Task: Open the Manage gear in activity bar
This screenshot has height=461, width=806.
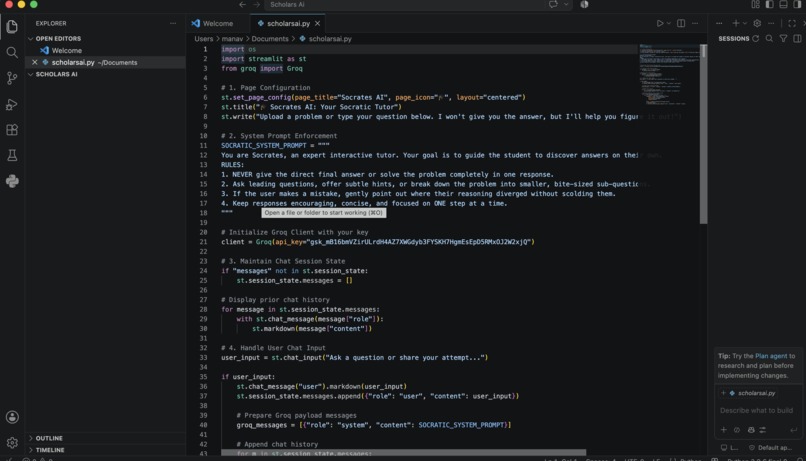Action: [x=12, y=442]
